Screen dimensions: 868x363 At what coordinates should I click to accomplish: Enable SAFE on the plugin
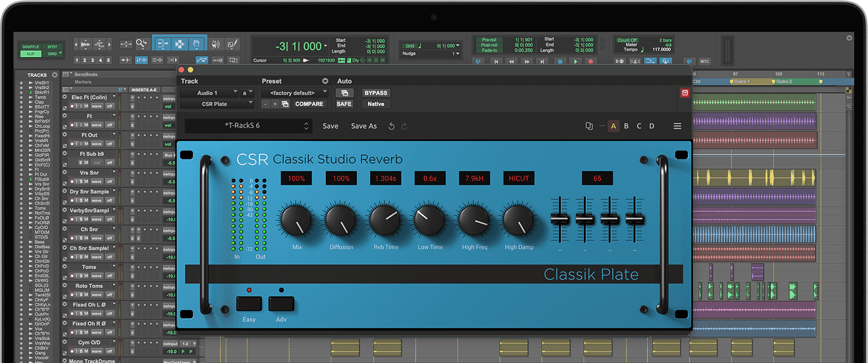pyautogui.click(x=344, y=104)
